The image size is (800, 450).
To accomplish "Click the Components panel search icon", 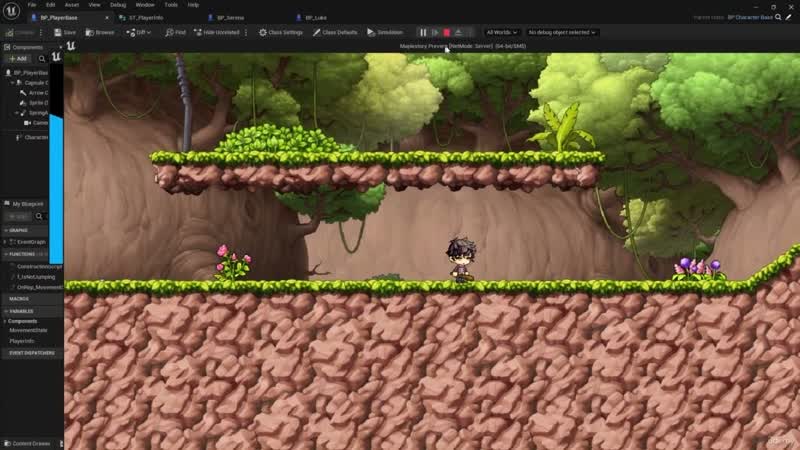I will pos(42,59).
